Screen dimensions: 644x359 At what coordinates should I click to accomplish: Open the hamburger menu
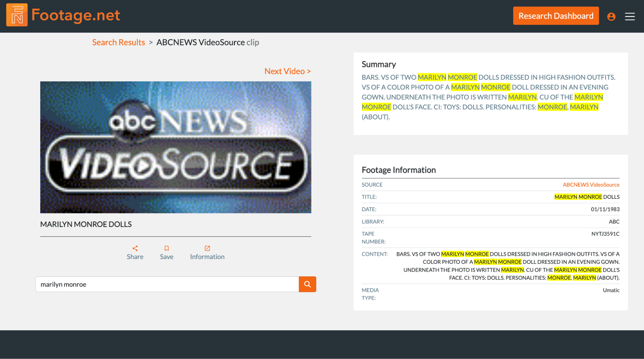(x=630, y=16)
